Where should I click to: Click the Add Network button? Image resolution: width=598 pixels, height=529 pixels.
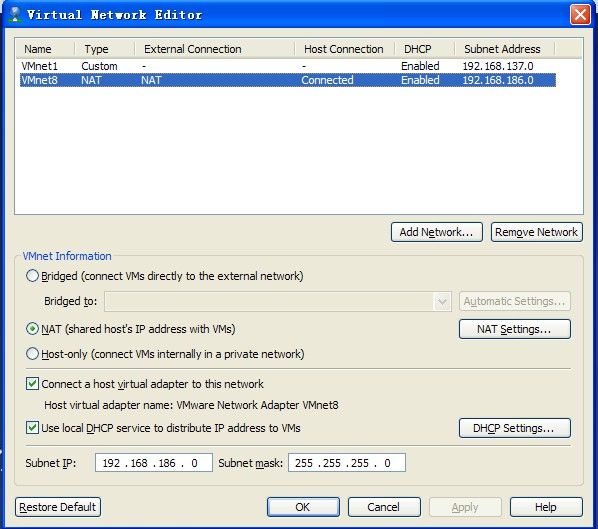point(437,232)
